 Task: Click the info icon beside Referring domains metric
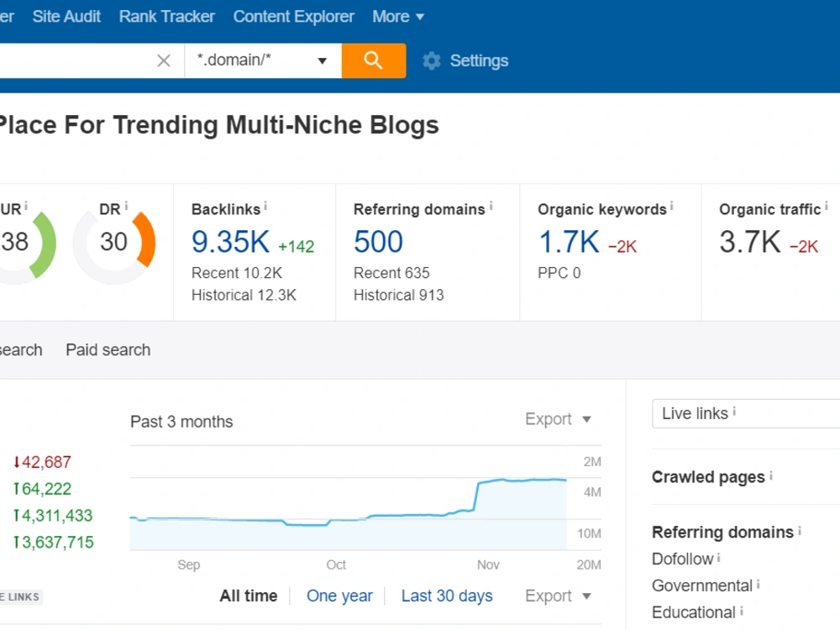click(491, 206)
